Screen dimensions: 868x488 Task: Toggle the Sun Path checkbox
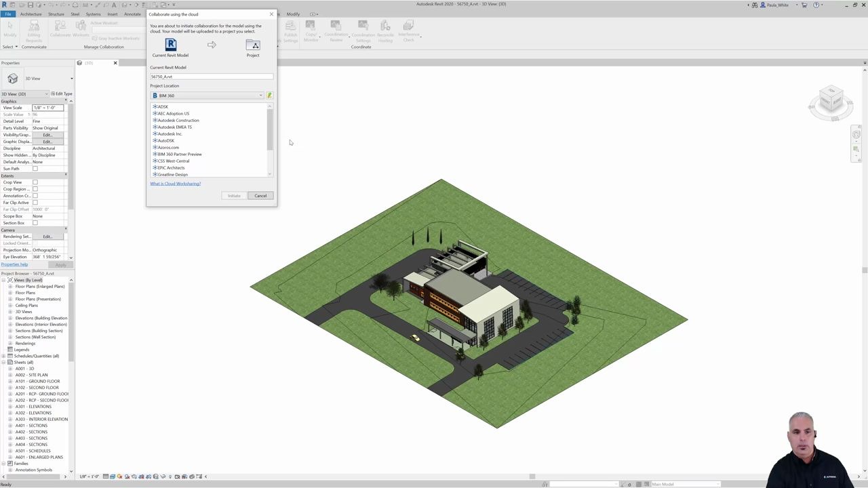point(35,169)
